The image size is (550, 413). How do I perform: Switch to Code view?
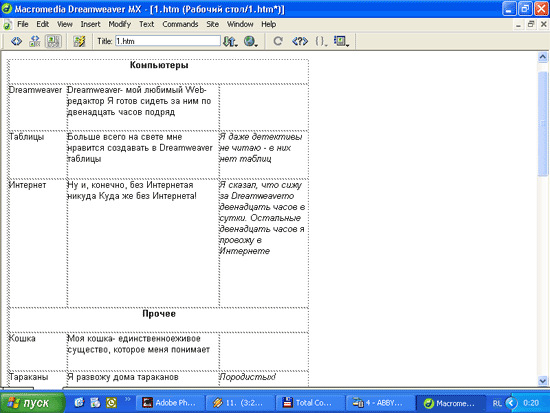tap(16, 41)
